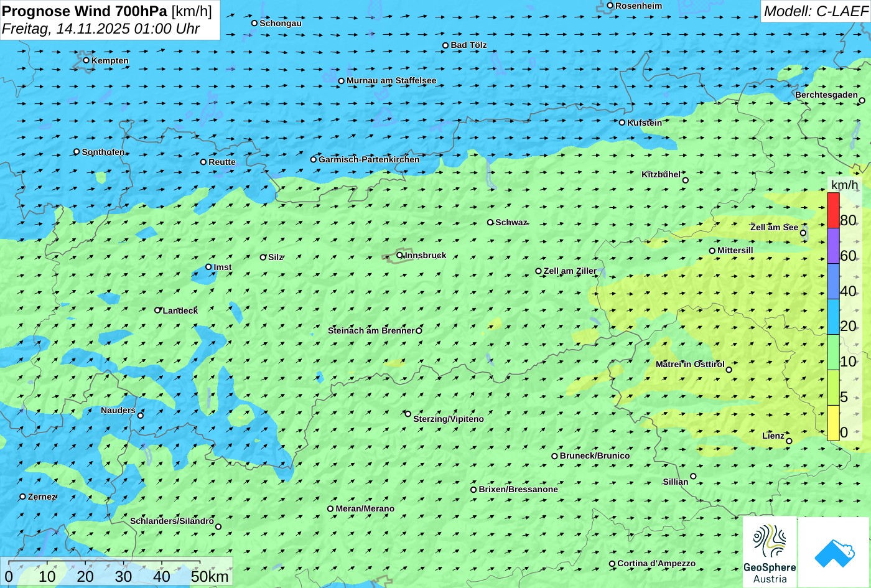Click the Modell: C-LAEF label
871x588 pixels.
click(x=815, y=11)
